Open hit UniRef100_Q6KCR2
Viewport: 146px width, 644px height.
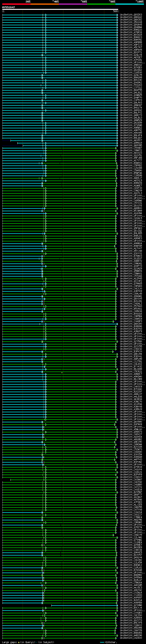click(131, 20)
